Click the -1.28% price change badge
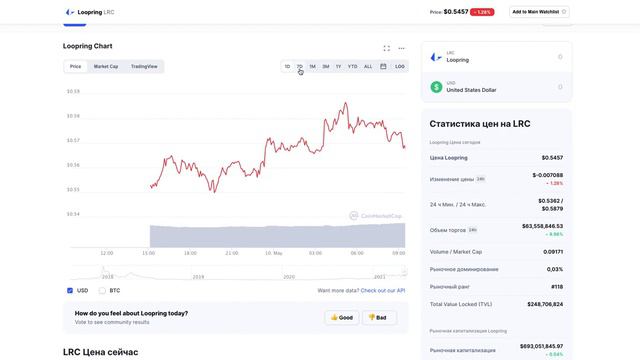640x360 pixels. pos(482,12)
